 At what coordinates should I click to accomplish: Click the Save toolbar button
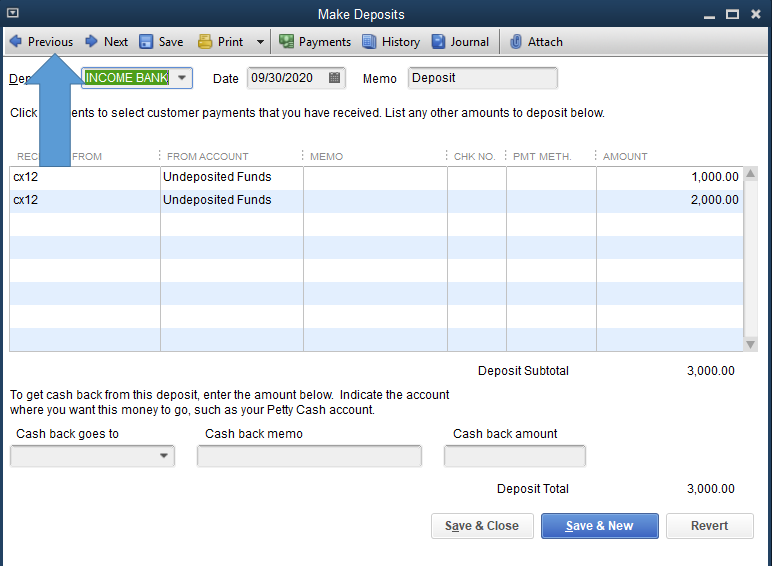(x=161, y=42)
